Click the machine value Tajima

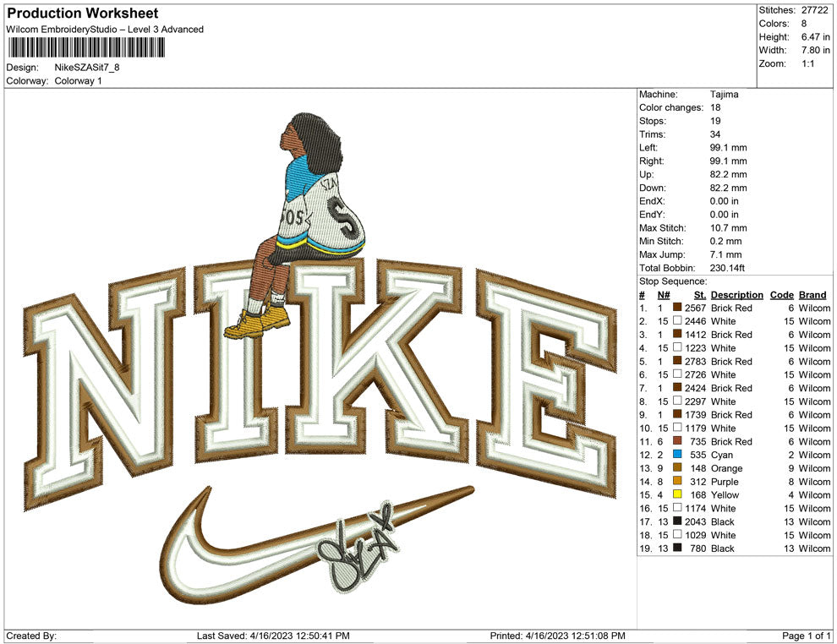tap(725, 94)
